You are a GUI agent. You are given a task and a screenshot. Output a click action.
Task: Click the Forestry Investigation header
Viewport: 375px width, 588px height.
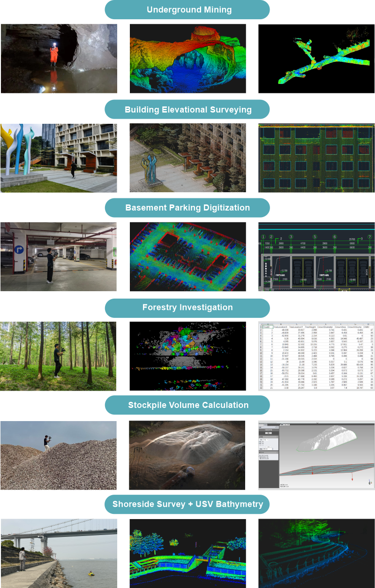tap(187, 308)
